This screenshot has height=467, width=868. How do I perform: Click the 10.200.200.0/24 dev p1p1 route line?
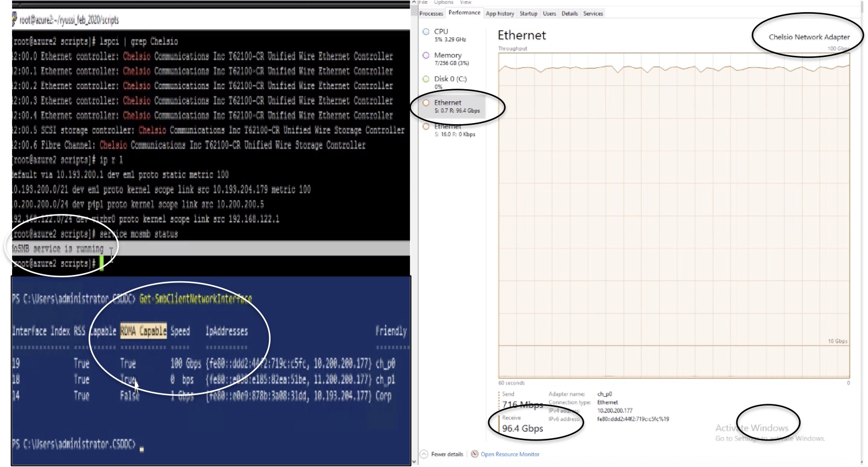pos(139,205)
